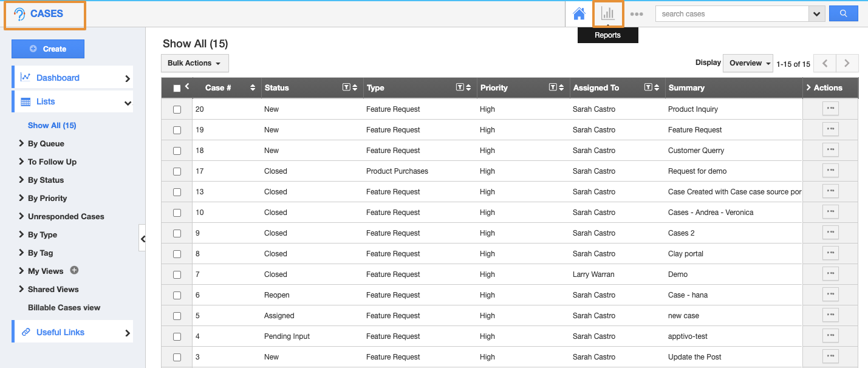Open the Reports bar chart icon

pyautogui.click(x=607, y=14)
